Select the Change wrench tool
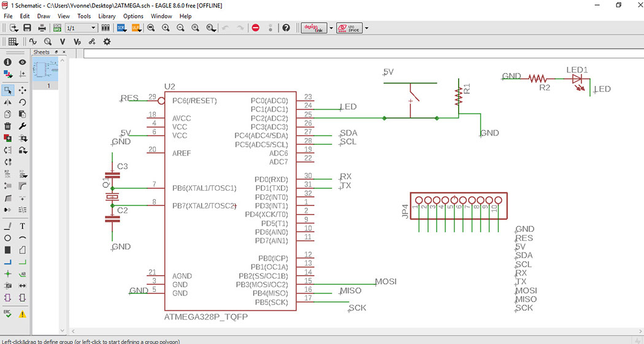Viewport: 644px width, 344px height. (x=22, y=126)
